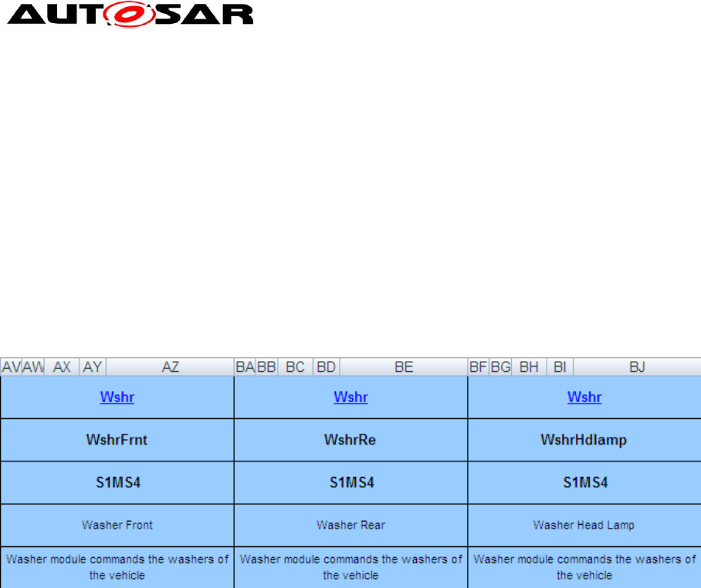Select the S1MS4 cell under WshrFrnt
The width and height of the screenshot is (701, 588).
[117, 482]
